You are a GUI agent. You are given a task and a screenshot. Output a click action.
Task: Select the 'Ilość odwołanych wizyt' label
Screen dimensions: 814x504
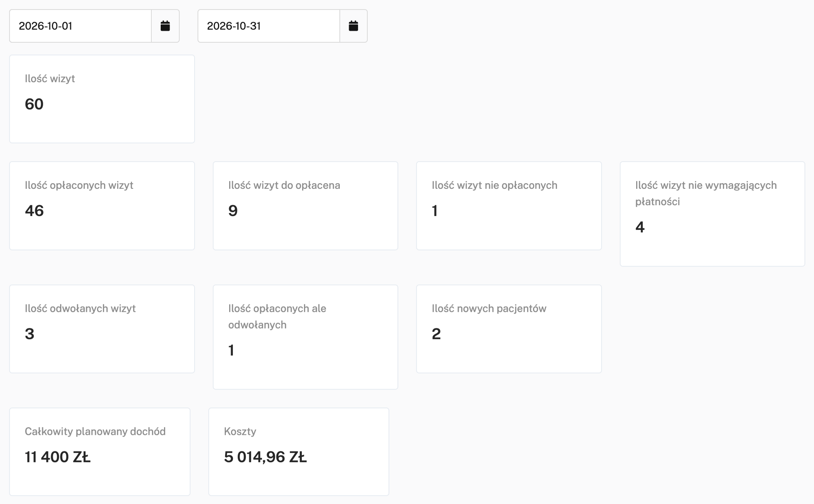(80, 308)
